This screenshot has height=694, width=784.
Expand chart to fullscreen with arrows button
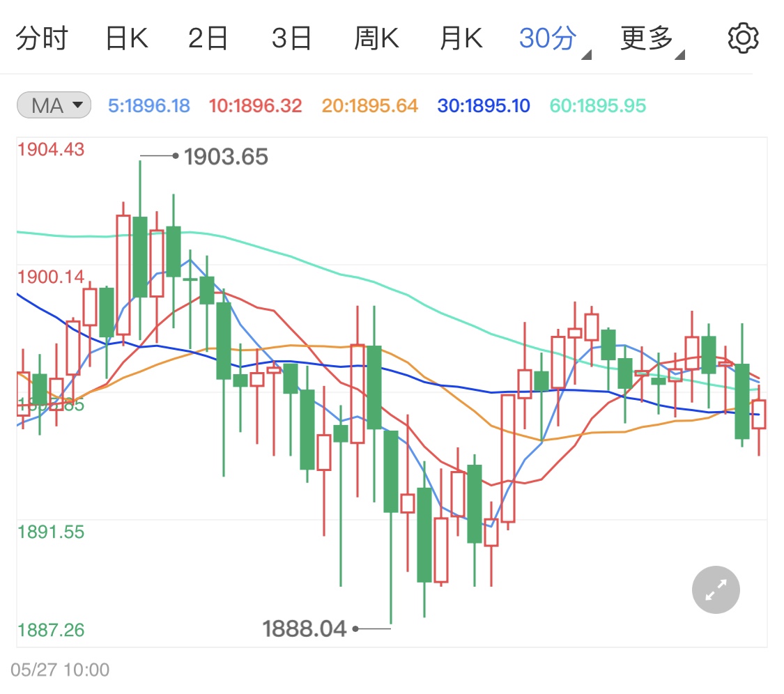coord(716,589)
